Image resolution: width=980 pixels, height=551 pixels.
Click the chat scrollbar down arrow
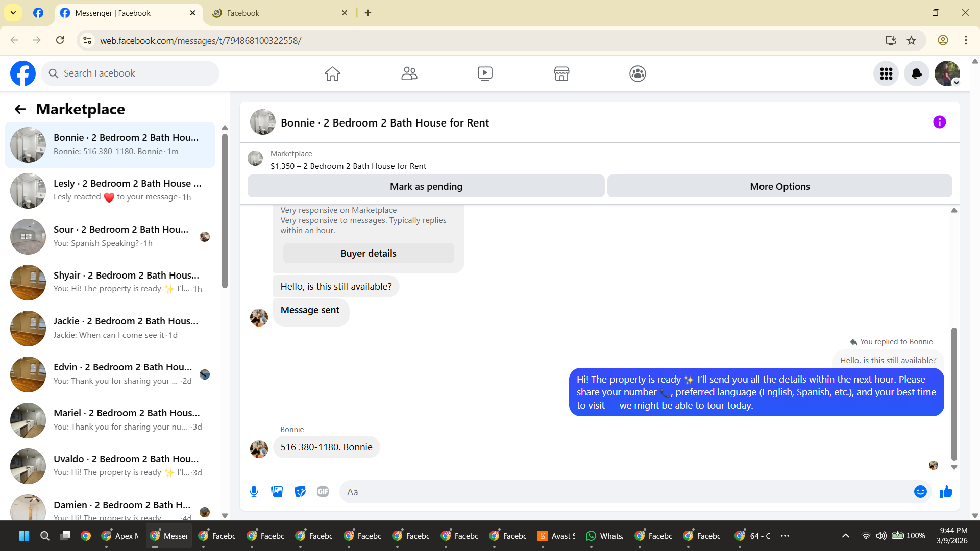tap(954, 467)
